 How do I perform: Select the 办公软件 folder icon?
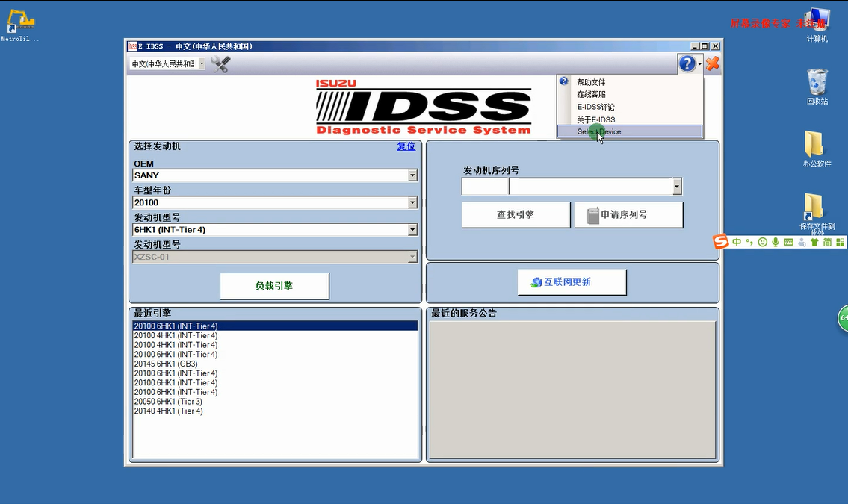point(817,149)
